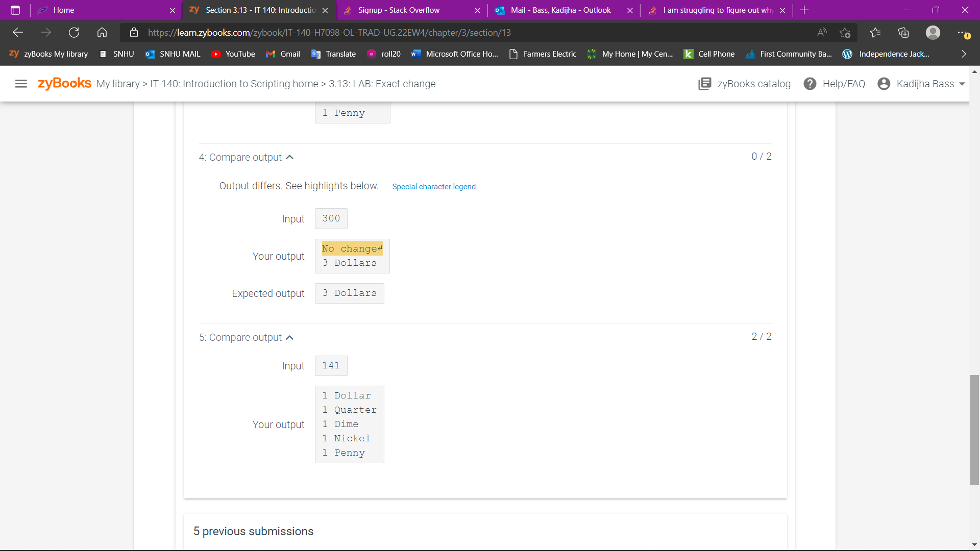Collapse the section 5 Compare output expander
The width and height of the screenshot is (980, 551).
tap(289, 337)
